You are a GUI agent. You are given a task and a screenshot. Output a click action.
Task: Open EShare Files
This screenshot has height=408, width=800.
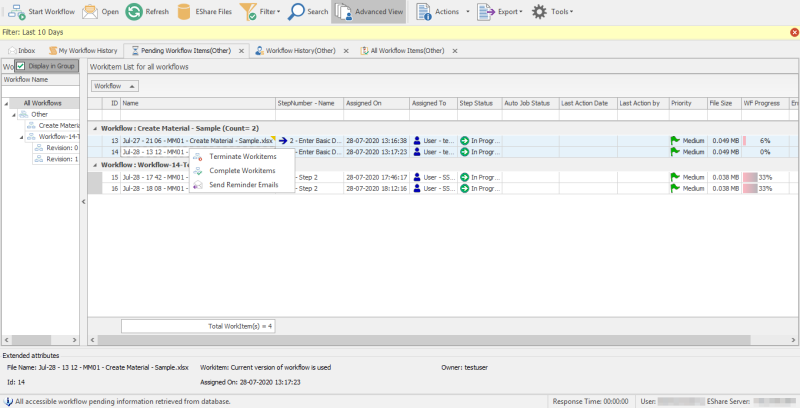coord(185,12)
